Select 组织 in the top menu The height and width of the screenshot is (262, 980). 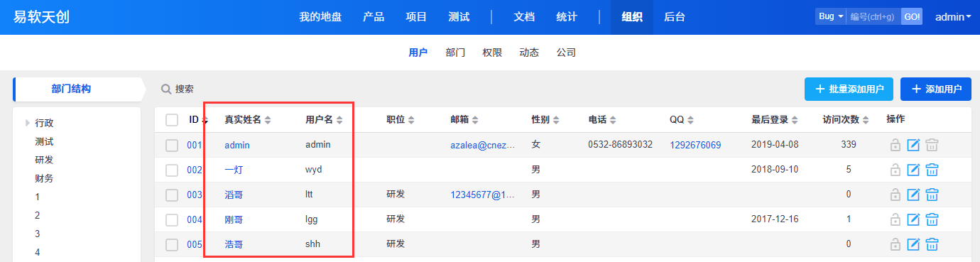pos(632,17)
